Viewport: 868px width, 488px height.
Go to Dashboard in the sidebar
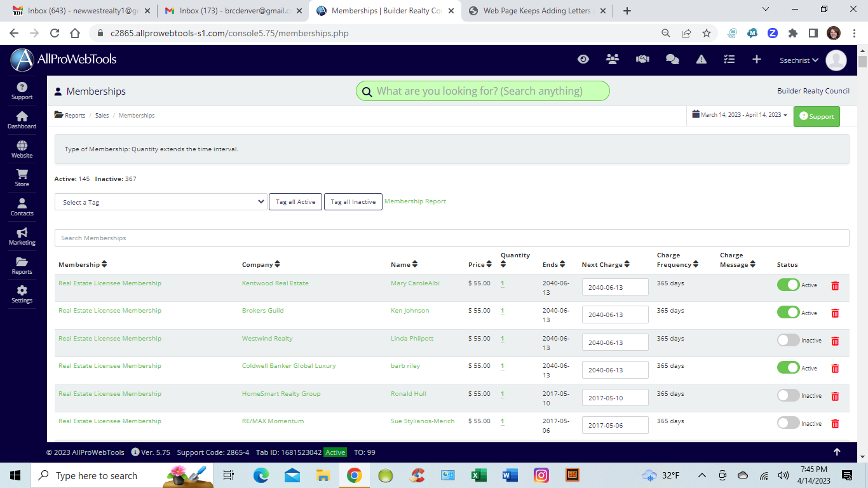coord(22,120)
